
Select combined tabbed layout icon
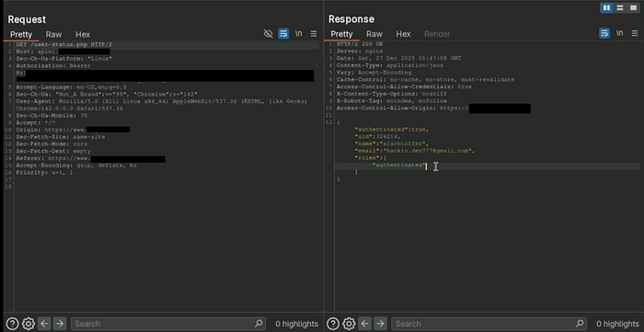633,7
